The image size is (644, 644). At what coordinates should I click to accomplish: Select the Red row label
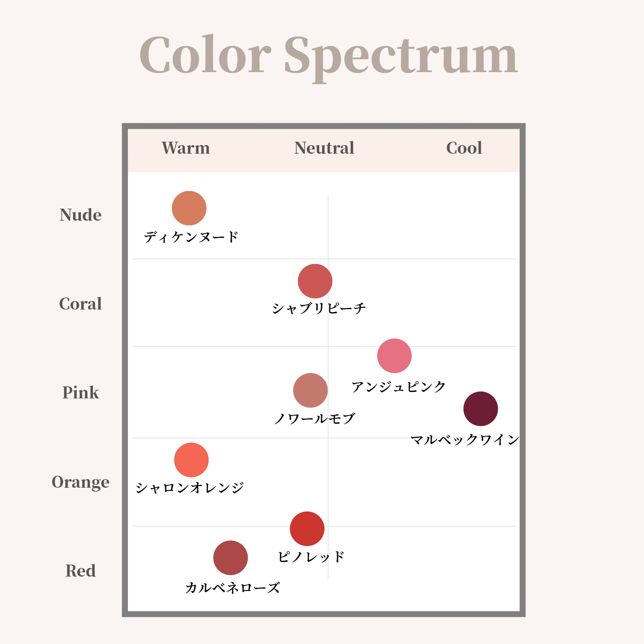[81, 571]
